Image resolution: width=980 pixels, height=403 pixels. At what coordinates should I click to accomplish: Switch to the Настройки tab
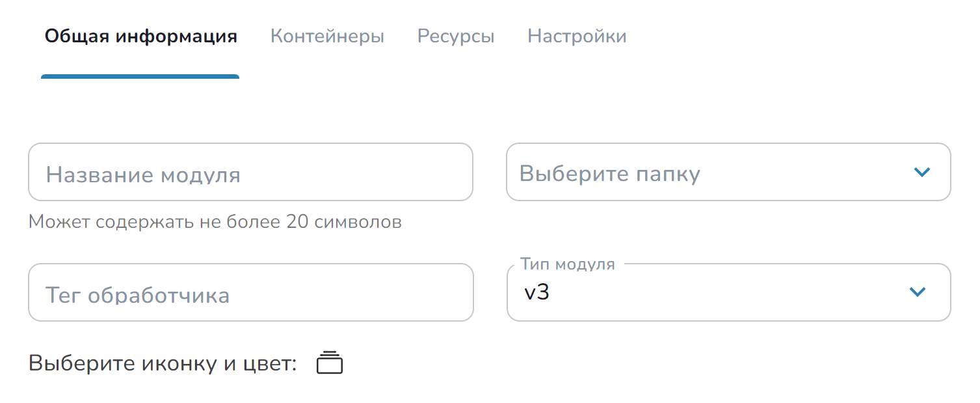[577, 36]
